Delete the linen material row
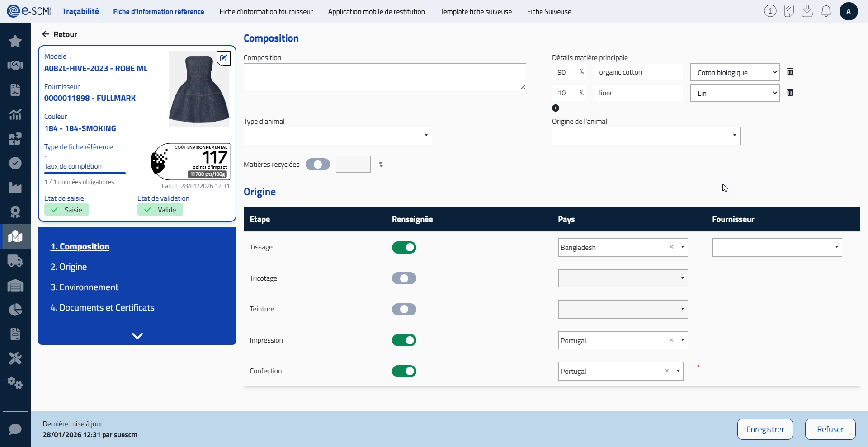This screenshot has width=868, height=447. pos(790,92)
